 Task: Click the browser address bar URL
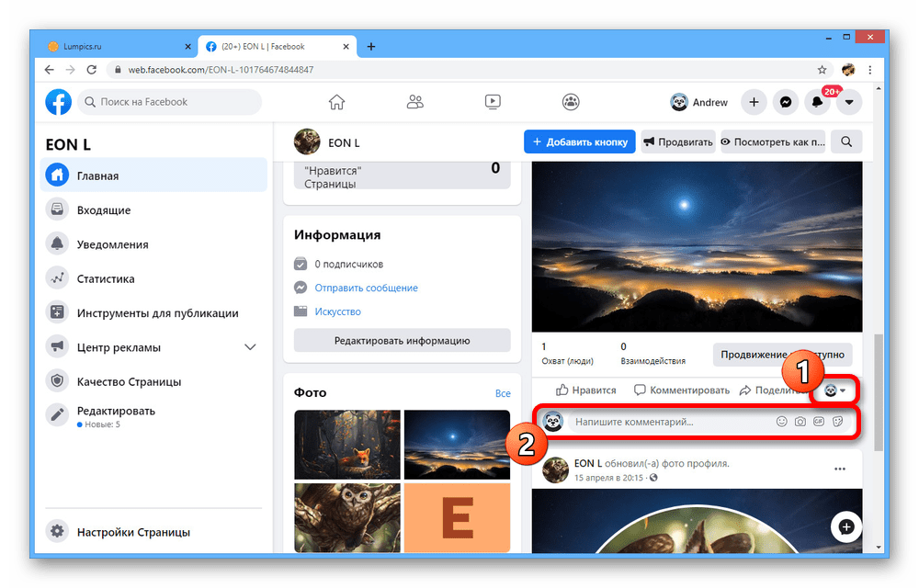click(221, 70)
